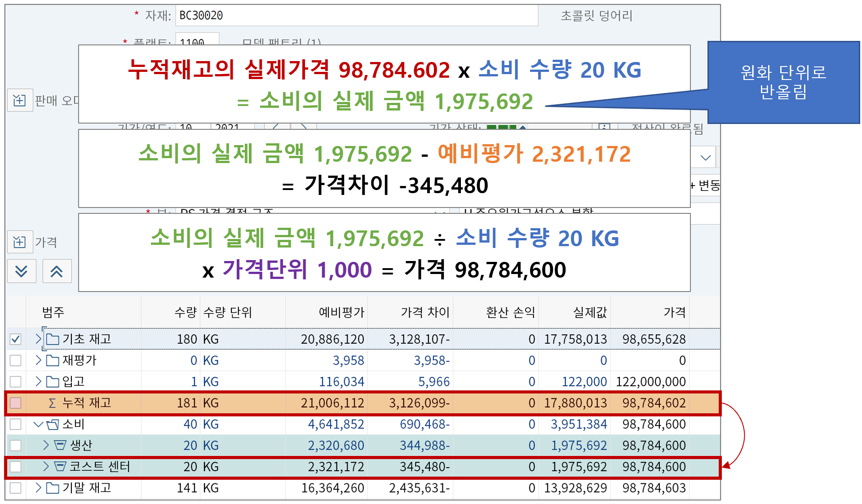The width and height of the screenshot is (862, 504).
Task: Click the expand all double-down arrow button
Action: point(22,271)
